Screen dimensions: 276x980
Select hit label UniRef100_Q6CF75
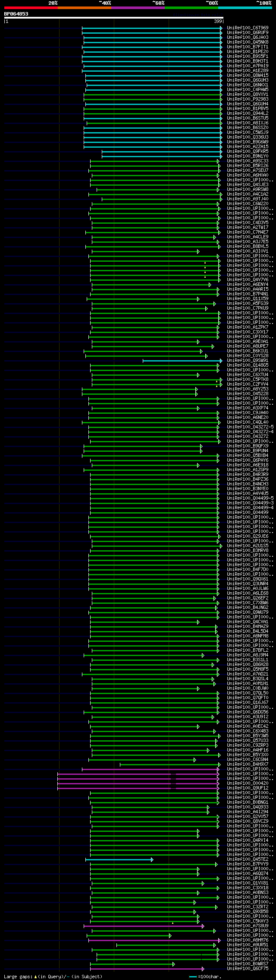248,969
